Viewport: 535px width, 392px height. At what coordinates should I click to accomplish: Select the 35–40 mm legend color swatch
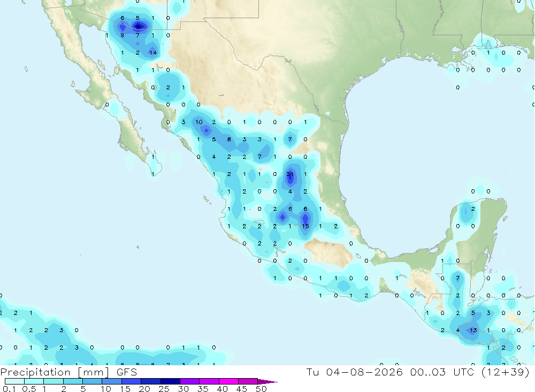209,381
